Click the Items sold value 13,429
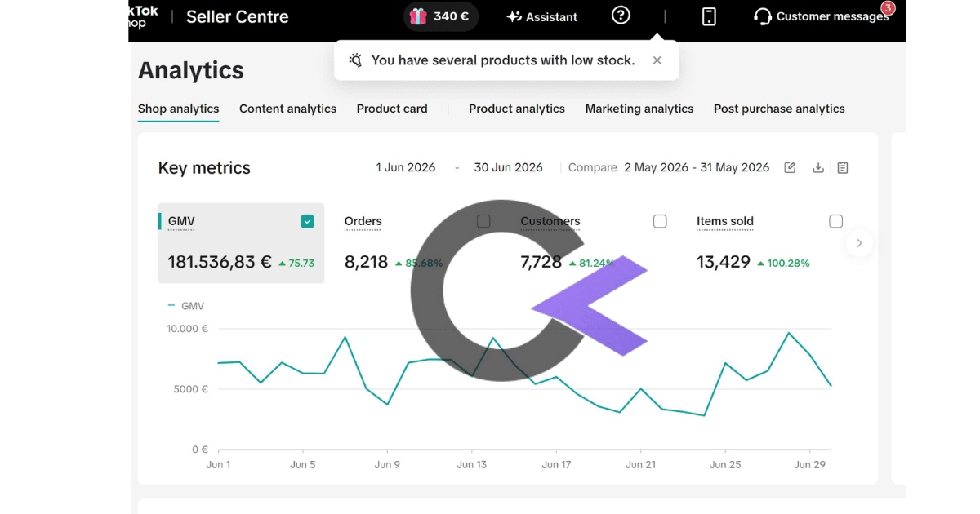Screen dimensions: 980x514 tap(724, 262)
